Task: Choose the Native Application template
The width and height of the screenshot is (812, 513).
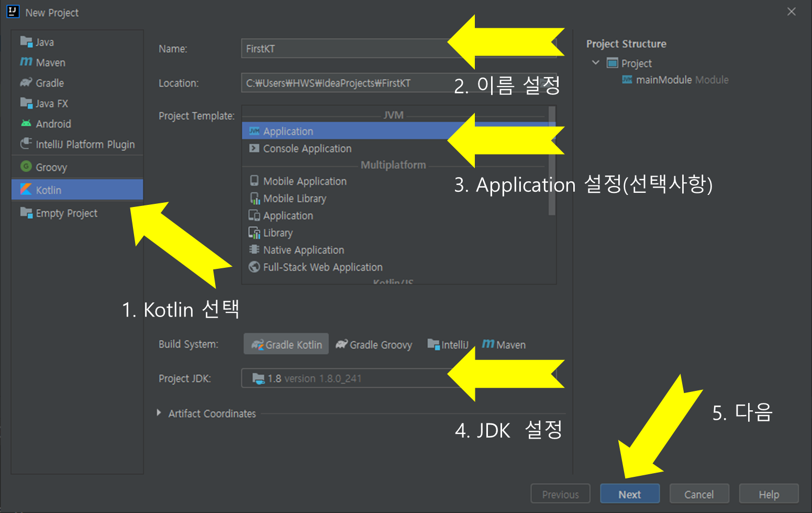Action: tap(395, 250)
